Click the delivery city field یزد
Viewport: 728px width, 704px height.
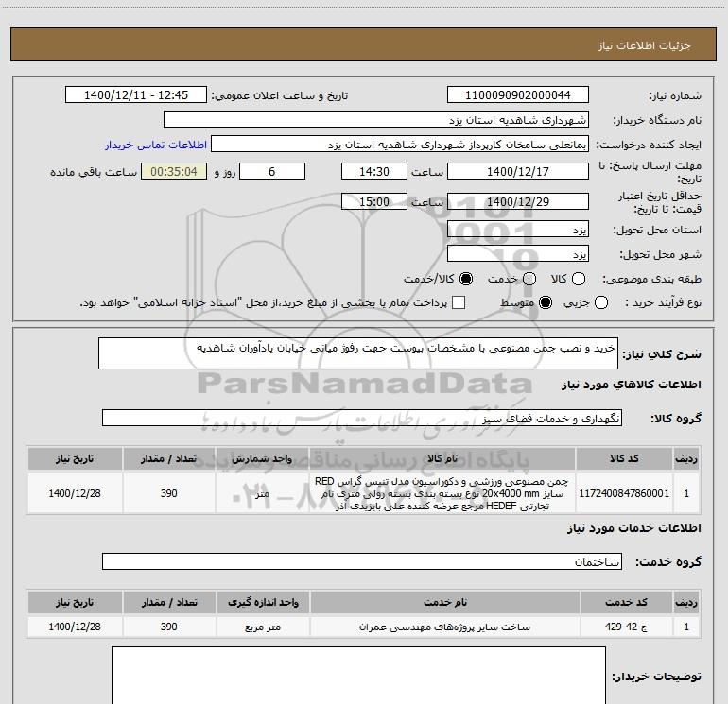tap(518, 253)
